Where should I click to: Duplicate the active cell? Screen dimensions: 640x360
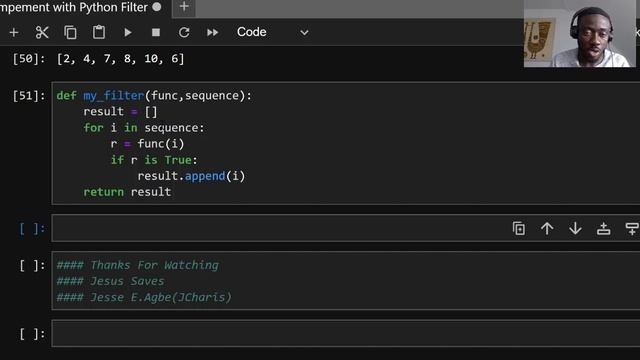[x=519, y=229]
